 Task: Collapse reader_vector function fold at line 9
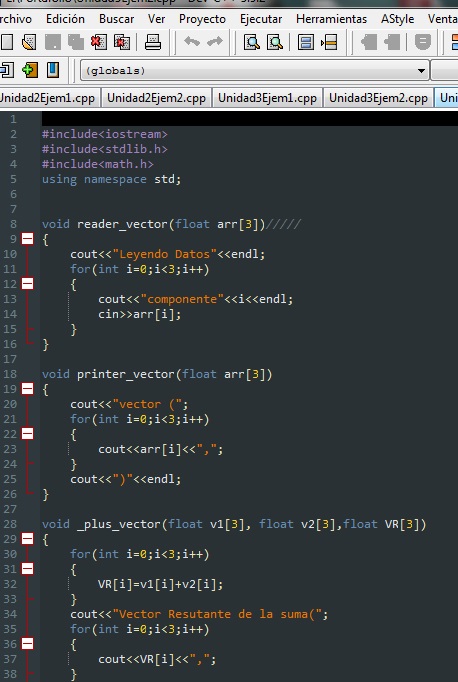pos(27,239)
